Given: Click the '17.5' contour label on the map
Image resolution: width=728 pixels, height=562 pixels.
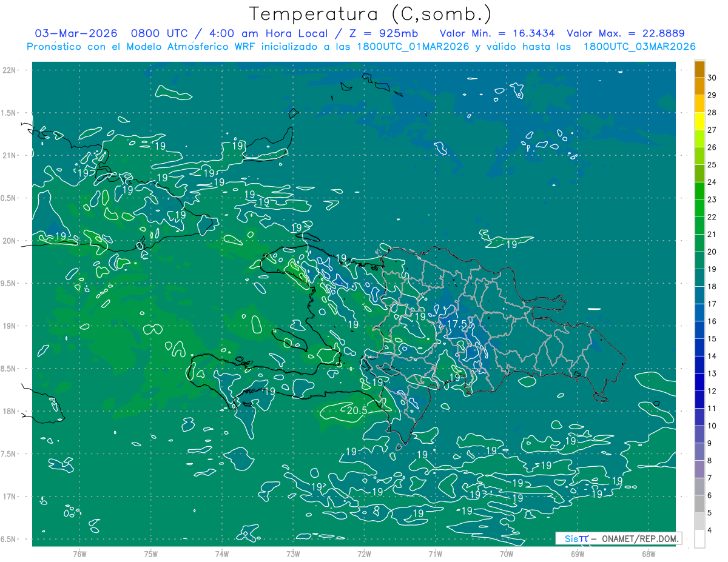Looking at the screenshot, I should [458, 324].
